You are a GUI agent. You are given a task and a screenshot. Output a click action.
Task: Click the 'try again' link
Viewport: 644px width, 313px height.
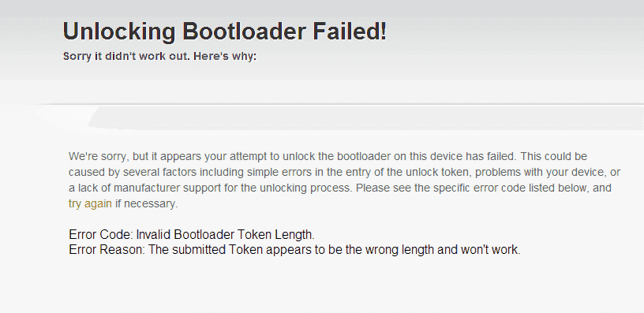tap(90, 204)
